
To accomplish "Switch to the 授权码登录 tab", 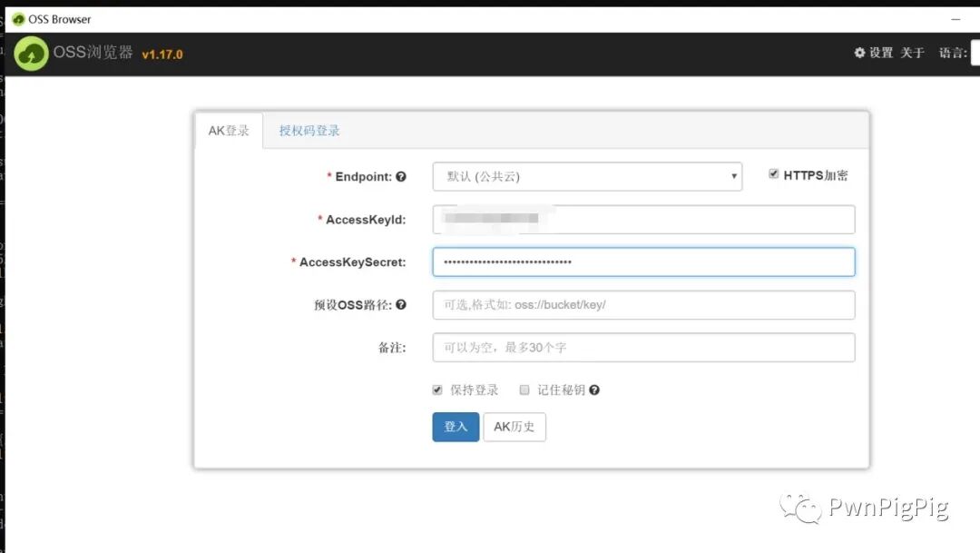I will point(309,130).
